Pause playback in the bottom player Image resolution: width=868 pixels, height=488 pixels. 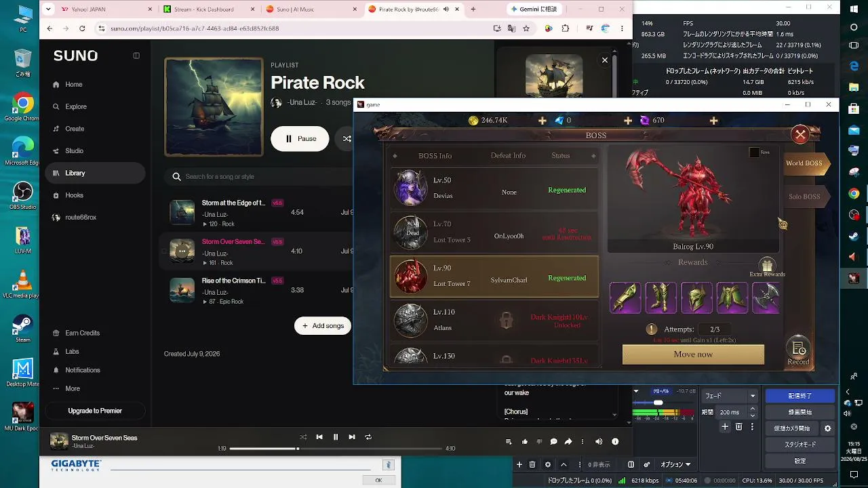click(335, 437)
